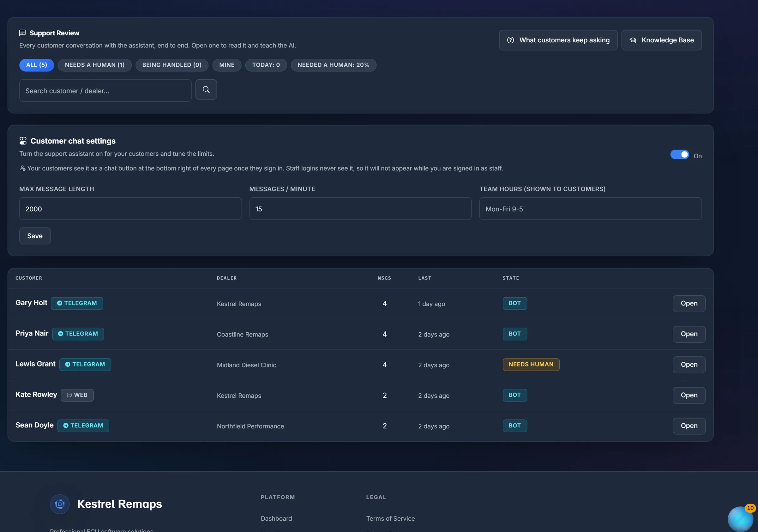This screenshot has width=758, height=532.
Task: Open What customers keep asking
Action: [558, 40]
